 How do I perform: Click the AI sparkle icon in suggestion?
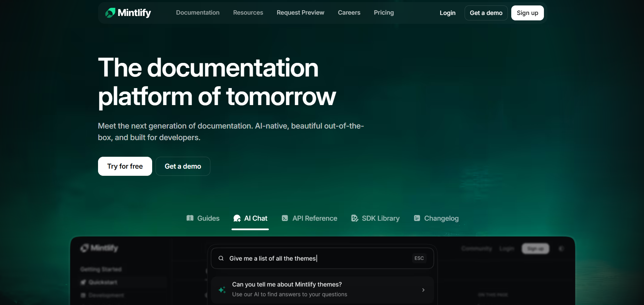click(222, 290)
